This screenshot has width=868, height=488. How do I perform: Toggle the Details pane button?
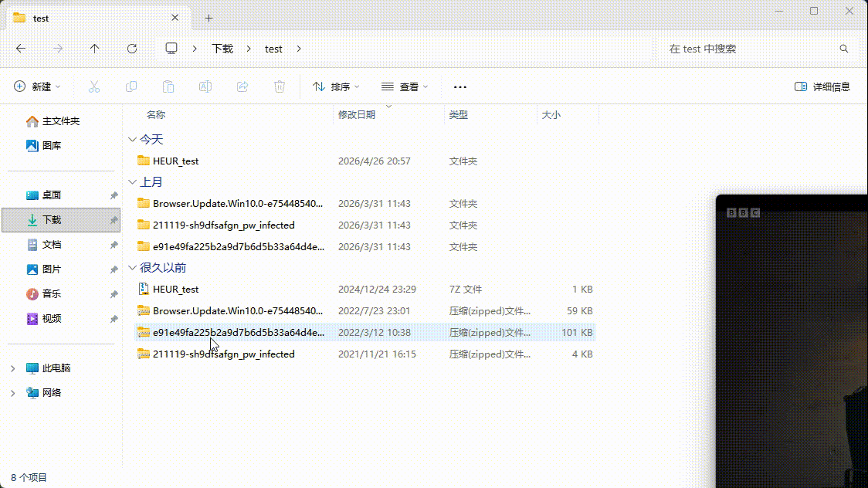click(822, 86)
